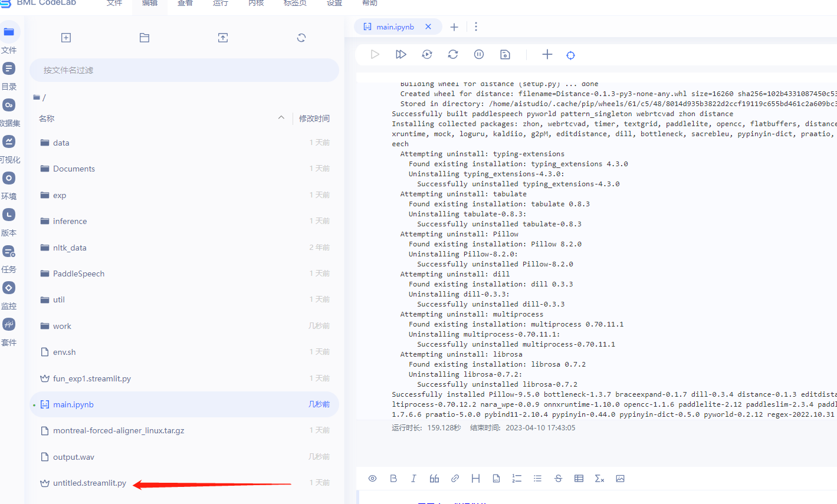The height and width of the screenshot is (504, 837).
Task: Close the main.ipynb tab
Action: (428, 27)
